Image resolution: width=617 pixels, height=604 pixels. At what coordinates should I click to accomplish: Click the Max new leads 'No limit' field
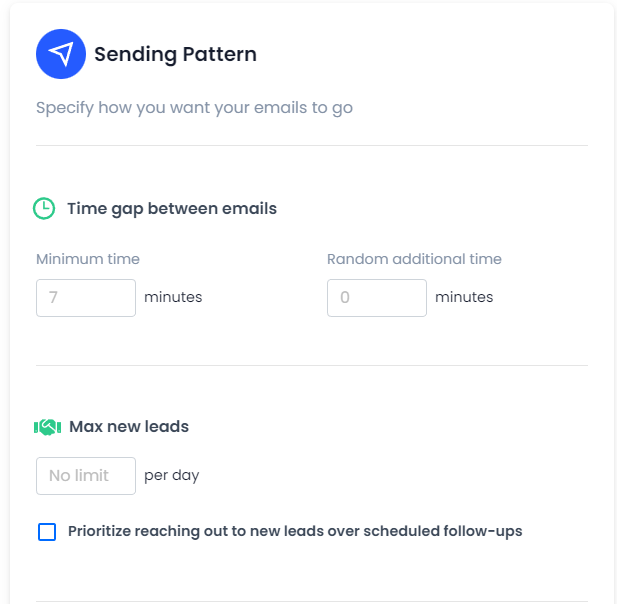[x=86, y=476]
